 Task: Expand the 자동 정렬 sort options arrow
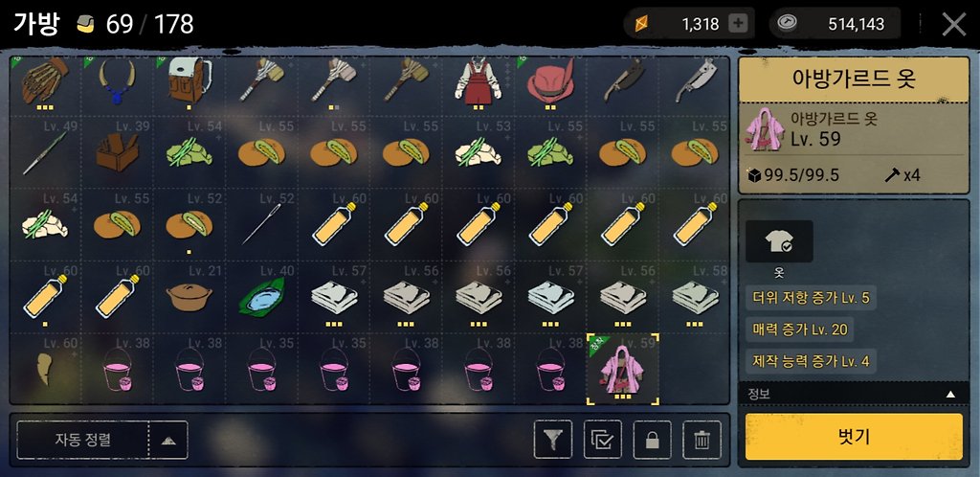pos(168,440)
